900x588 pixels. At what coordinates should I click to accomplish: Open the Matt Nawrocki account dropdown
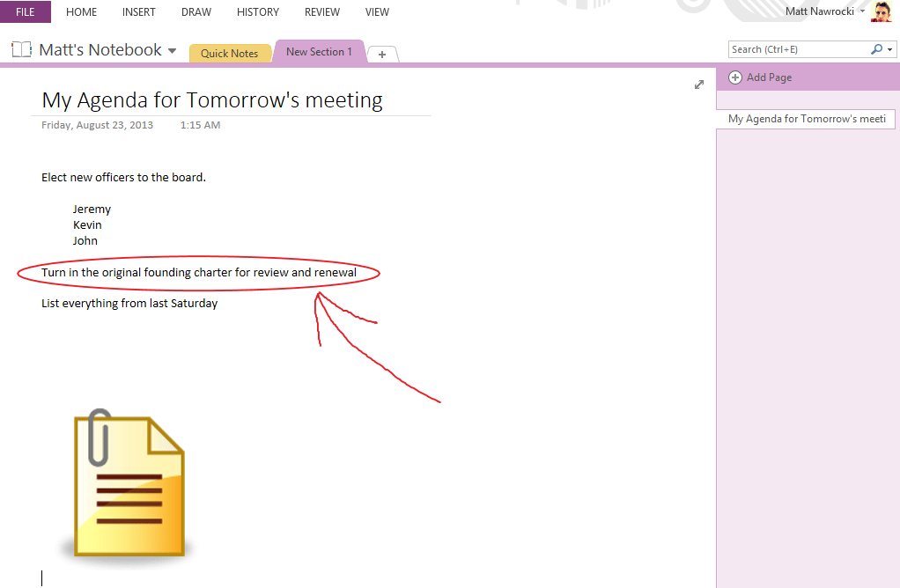pos(825,11)
